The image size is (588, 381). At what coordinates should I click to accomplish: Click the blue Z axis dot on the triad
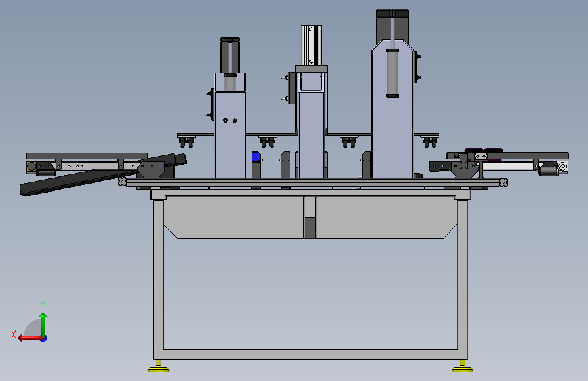[x=44, y=338]
